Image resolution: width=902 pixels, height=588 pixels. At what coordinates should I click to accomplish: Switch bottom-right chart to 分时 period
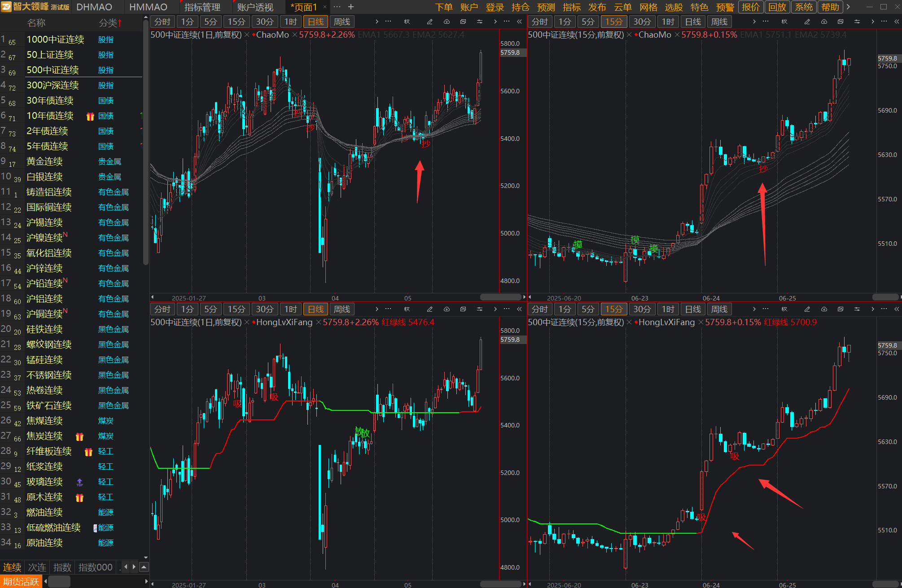tap(540, 309)
